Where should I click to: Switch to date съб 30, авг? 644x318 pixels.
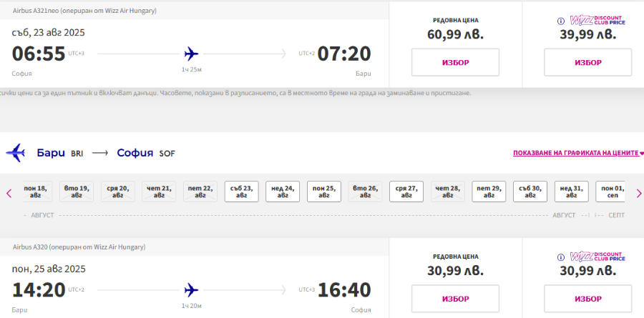(x=530, y=192)
